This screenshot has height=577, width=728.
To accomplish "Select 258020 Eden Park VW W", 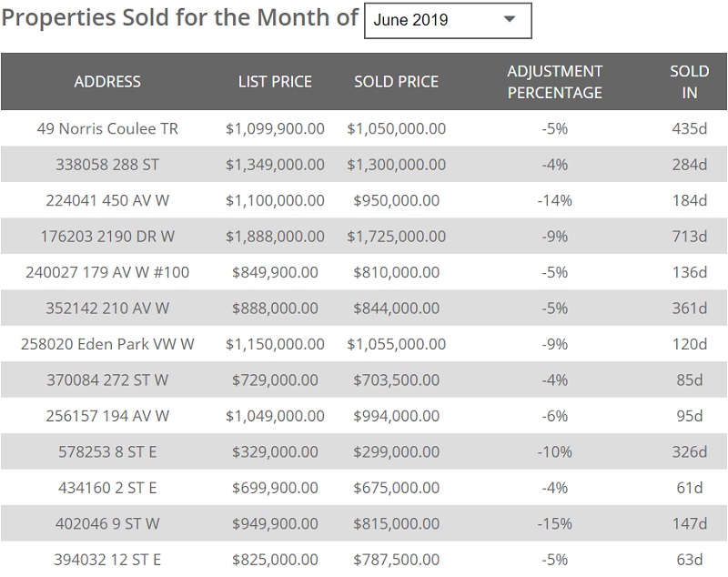I will pyautogui.click(x=107, y=344).
